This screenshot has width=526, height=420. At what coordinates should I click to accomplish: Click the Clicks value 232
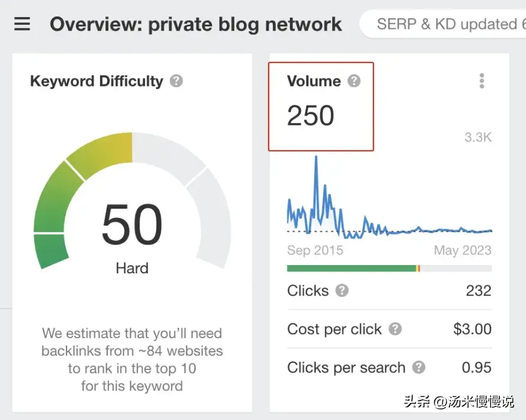(x=478, y=290)
